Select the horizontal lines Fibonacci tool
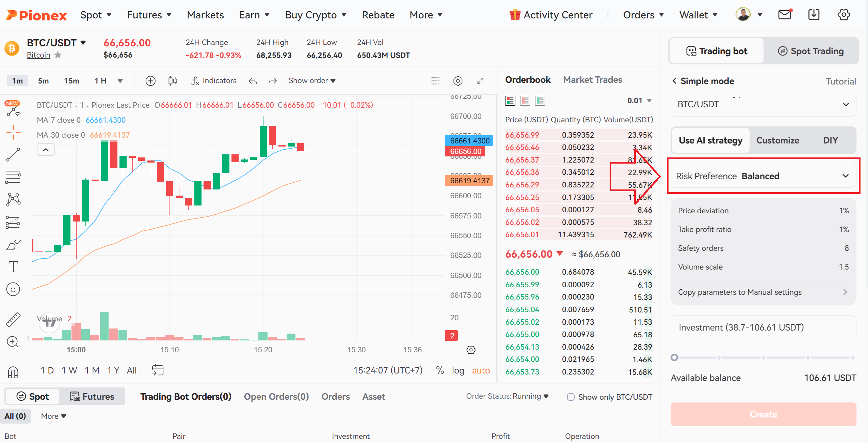The width and height of the screenshot is (868, 443). (x=13, y=177)
